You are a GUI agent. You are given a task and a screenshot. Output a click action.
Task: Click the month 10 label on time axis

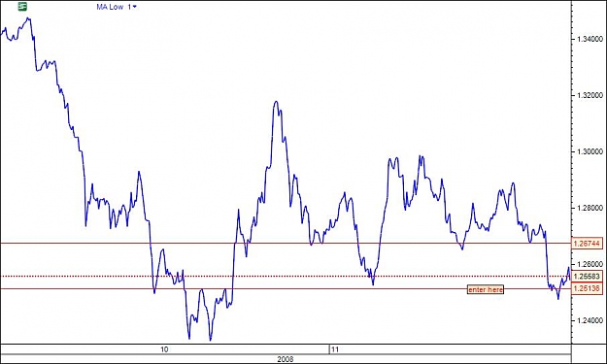[x=164, y=349]
